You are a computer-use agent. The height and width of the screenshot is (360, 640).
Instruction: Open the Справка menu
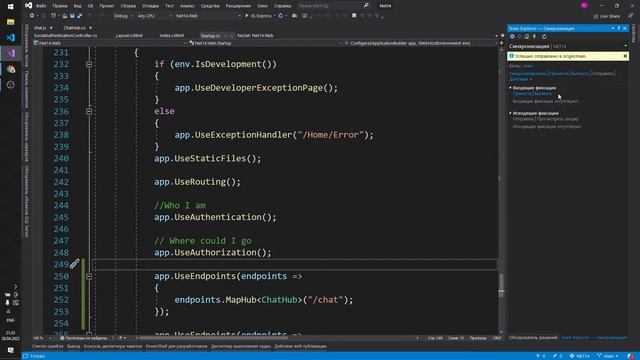(282, 6)
